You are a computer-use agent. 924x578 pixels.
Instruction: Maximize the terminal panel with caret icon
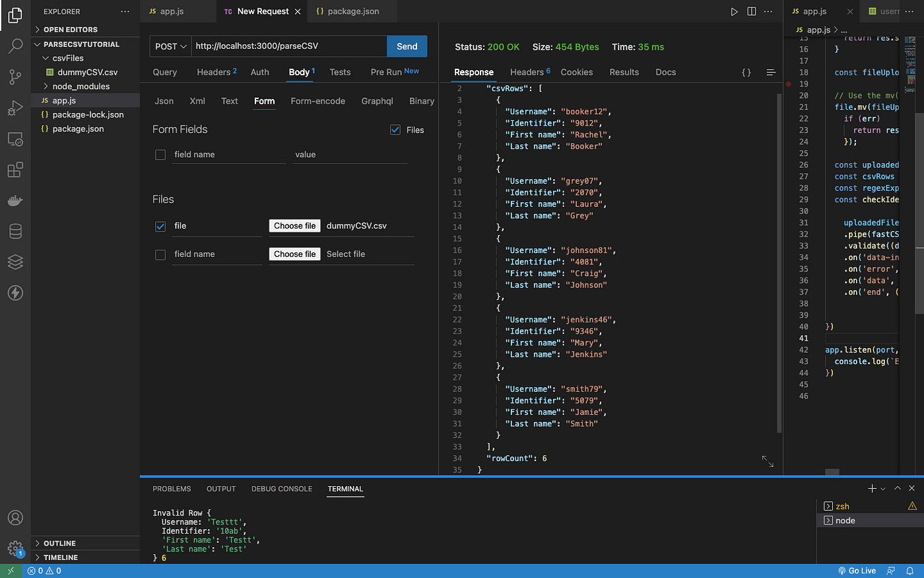tap(898, 488)
